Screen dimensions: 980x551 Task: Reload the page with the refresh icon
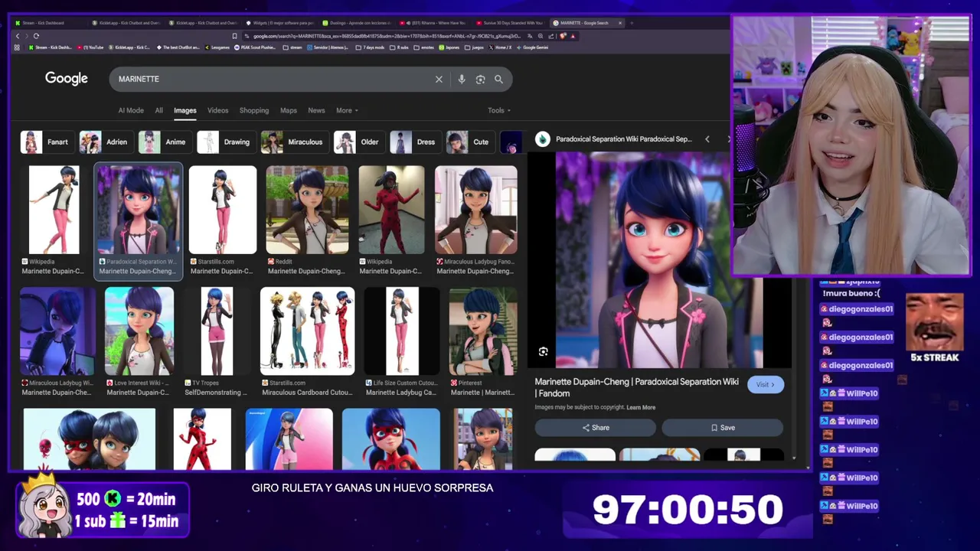click(36, 36)
